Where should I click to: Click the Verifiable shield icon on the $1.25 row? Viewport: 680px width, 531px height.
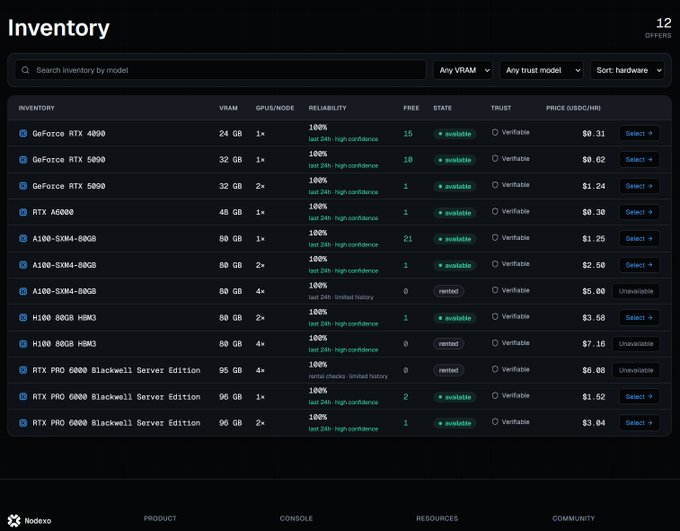[x=495, y=238]
